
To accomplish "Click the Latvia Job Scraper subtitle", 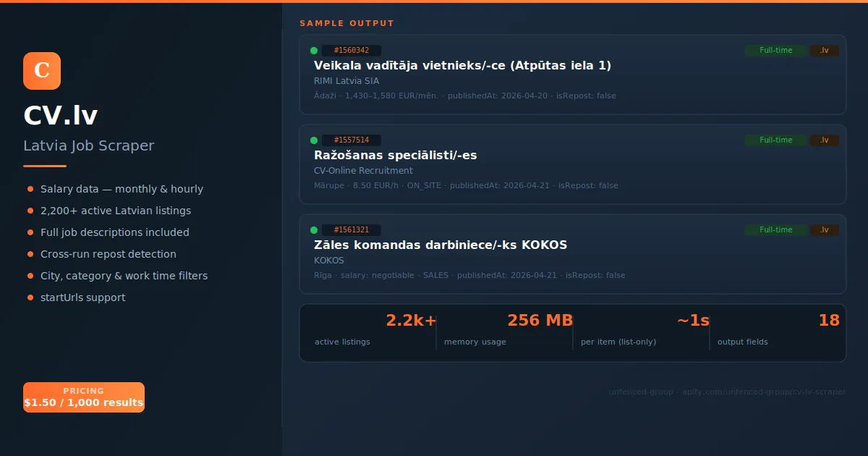I will pyautogui.click(x=89, y=146).
